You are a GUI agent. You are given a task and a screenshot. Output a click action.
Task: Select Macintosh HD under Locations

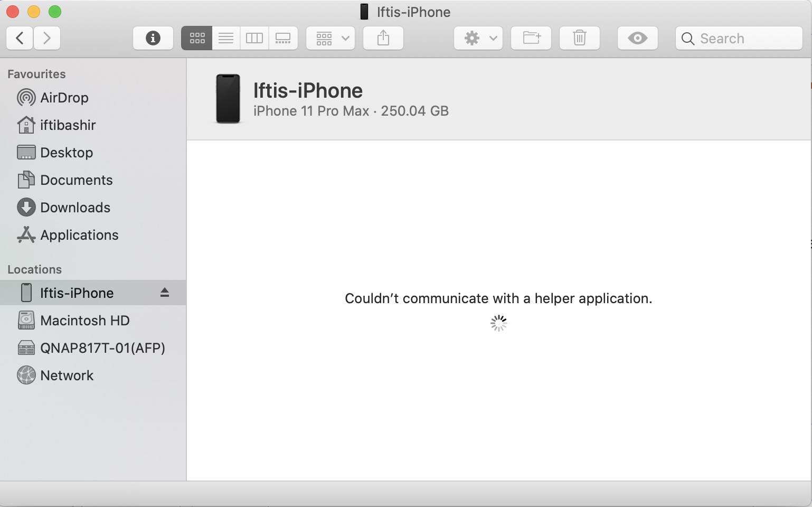tap(84, 320)
